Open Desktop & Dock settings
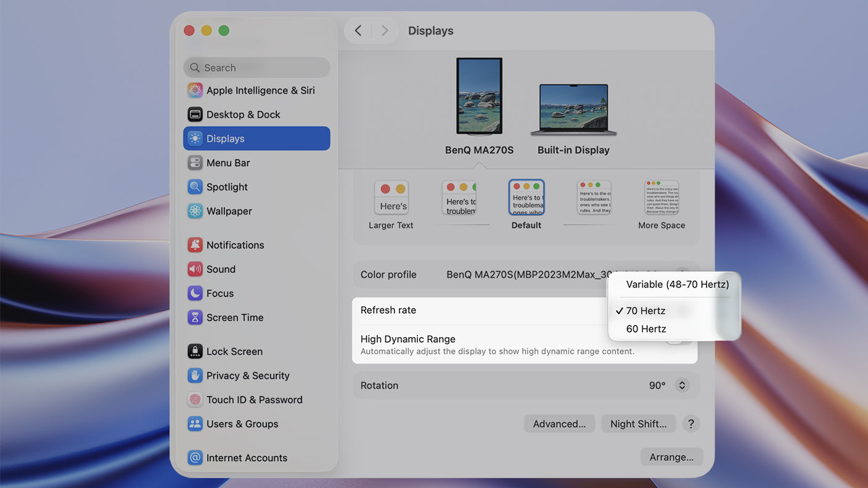The height and width of the screenshot is (488, 868). tap(256, 115)
